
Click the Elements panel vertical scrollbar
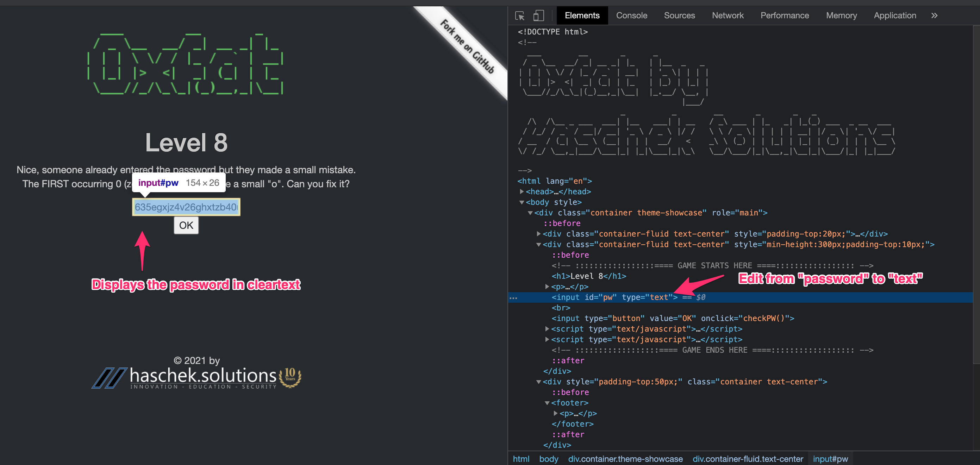coord(976,190)
